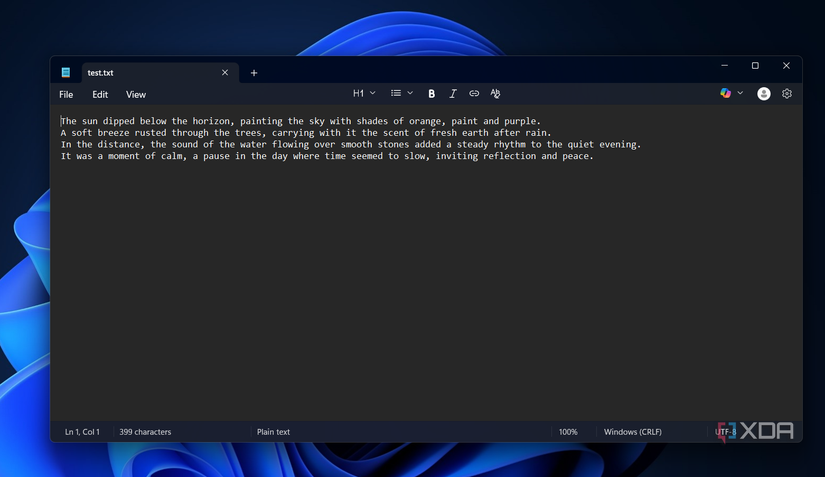Open Notepad settings gear
Image resolution: width=825 pixels, height=477 pixels.
click(x=787, y=94)
